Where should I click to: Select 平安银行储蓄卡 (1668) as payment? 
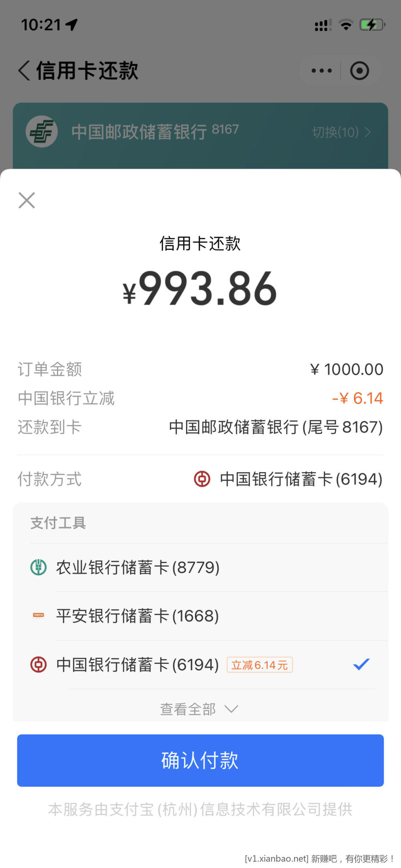[x=138, y=616]
